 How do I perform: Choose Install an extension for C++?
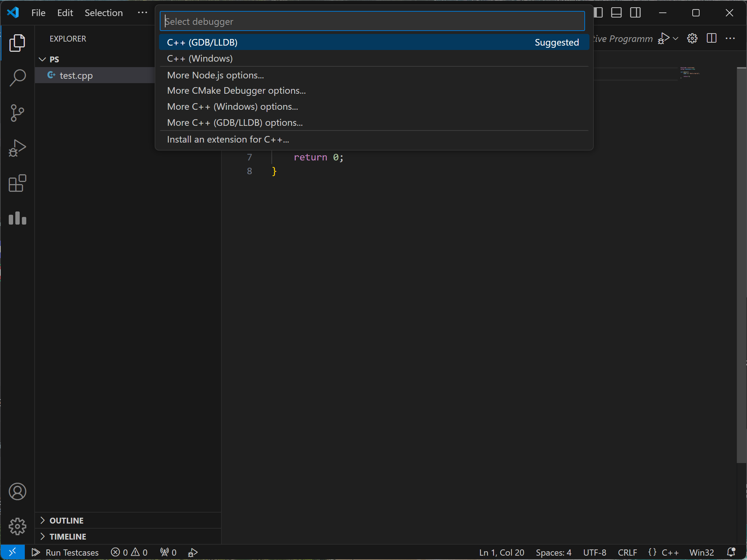point(374,139)
